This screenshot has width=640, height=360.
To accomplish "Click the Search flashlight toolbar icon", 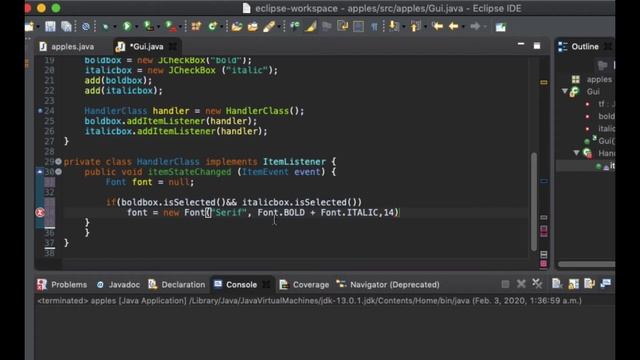I will pyautogui.click(x=269, y=27).
